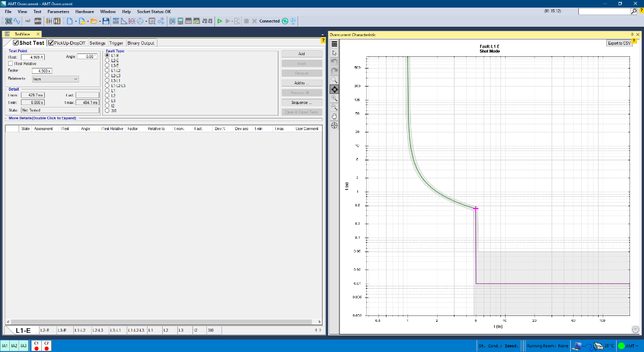
Task: Click the arrow pointer tool beside chart
Action: tap(334, 53)
